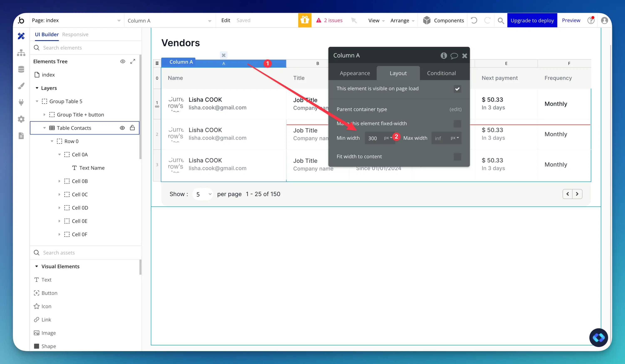Go to previous table page
625x364 pixels.
tap(568, 194)
